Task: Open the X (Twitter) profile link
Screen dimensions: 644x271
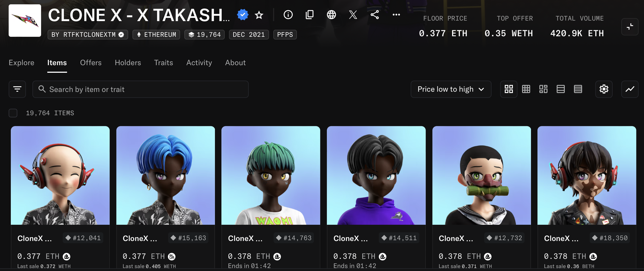Action: pos(353,15)
